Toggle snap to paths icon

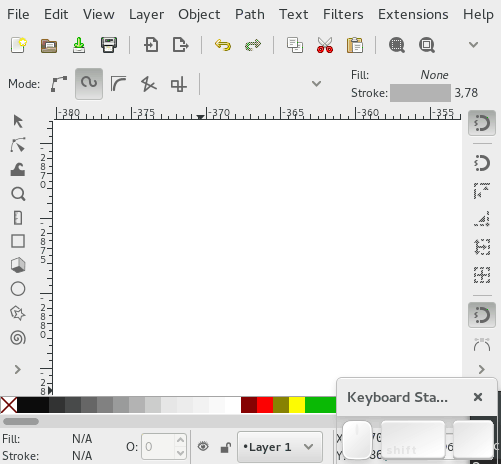pos(482,344)
